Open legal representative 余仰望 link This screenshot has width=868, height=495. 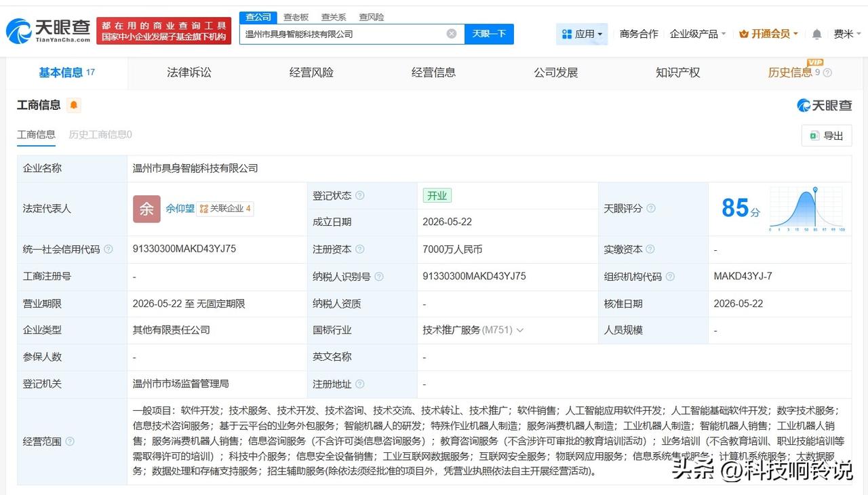pos(180,209)
